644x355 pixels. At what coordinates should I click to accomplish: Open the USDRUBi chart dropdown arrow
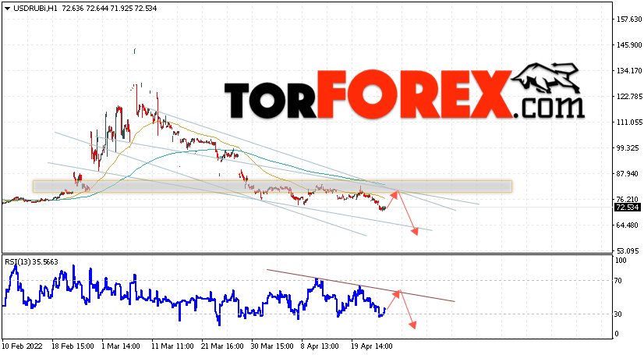[x=7, y=9]
